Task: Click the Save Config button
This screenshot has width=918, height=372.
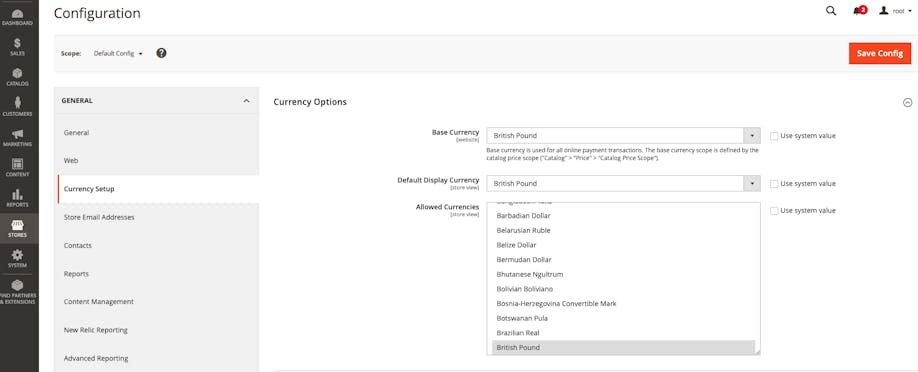Action: pyautogui.click(x=879, y=53)
